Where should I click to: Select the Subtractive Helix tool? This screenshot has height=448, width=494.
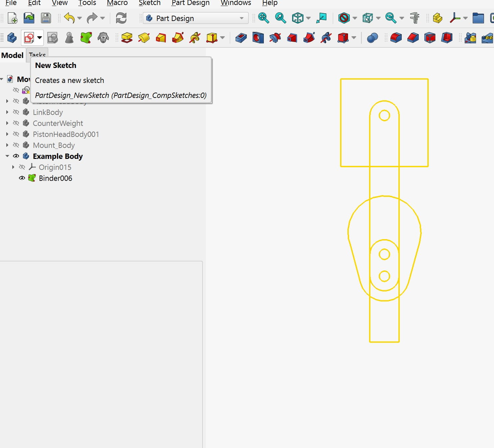pyautogui.click(x=326, y=38)
